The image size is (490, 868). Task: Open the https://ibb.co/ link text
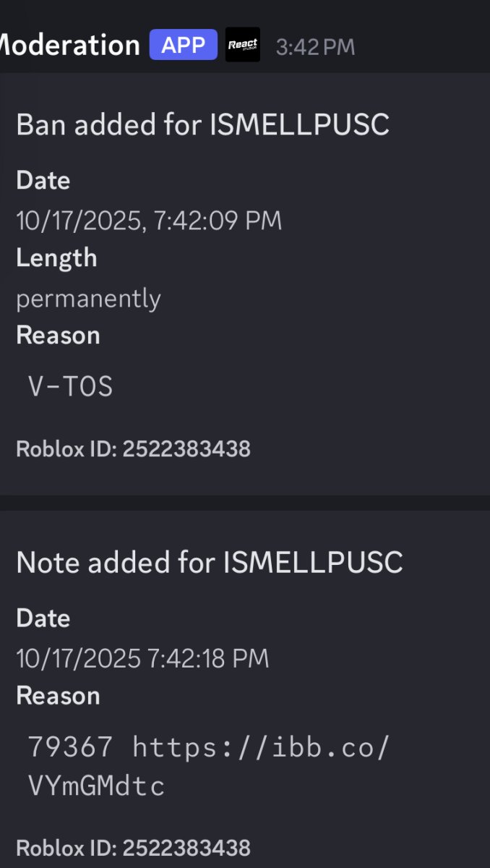(261, 746)
